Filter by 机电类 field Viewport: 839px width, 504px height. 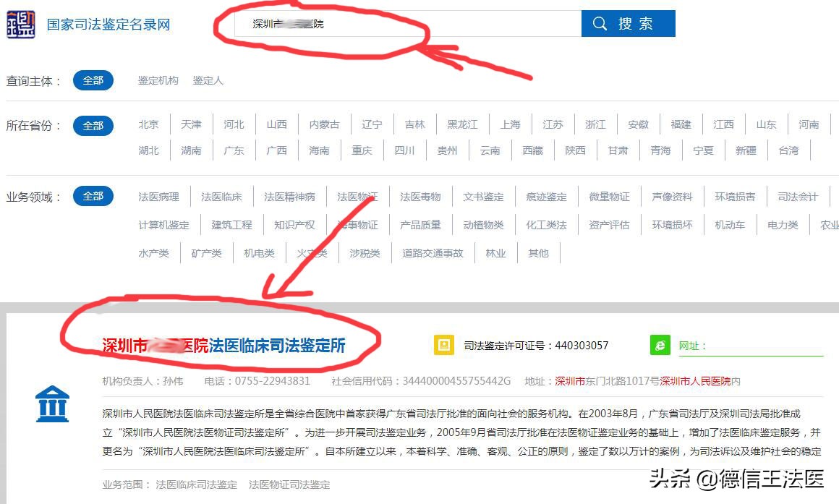[x=259, y=253]
